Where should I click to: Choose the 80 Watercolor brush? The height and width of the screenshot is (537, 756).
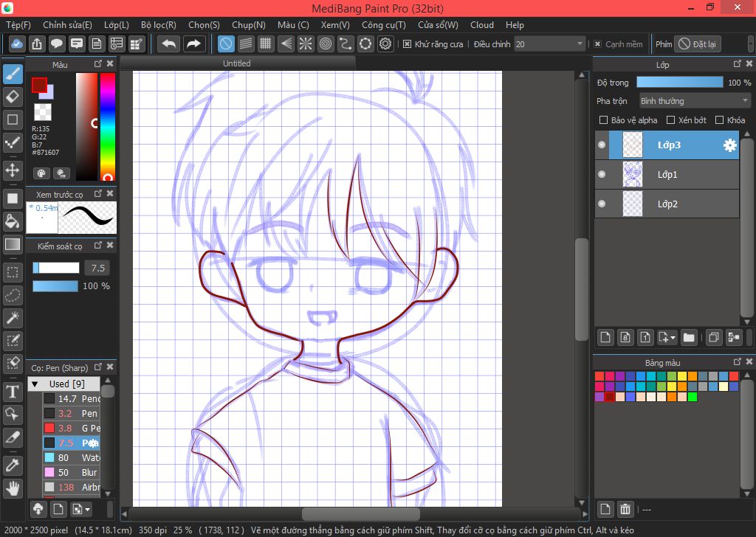[72, 457]
